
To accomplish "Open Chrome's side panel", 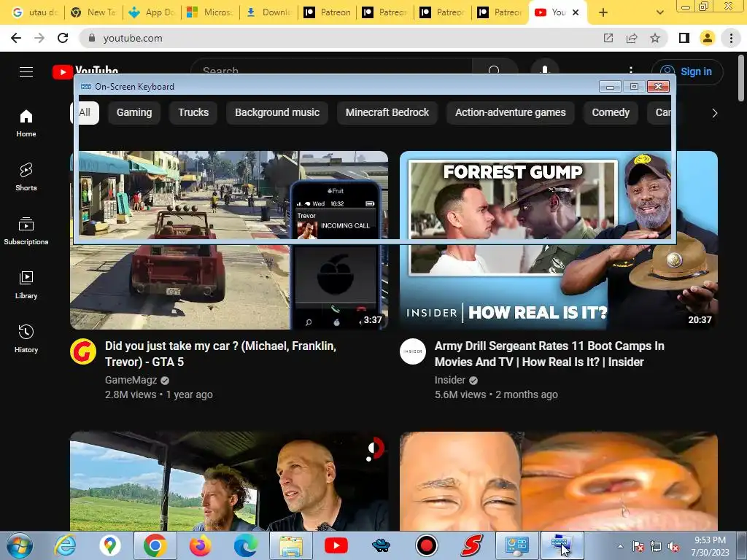I will (x=684, y=38).
